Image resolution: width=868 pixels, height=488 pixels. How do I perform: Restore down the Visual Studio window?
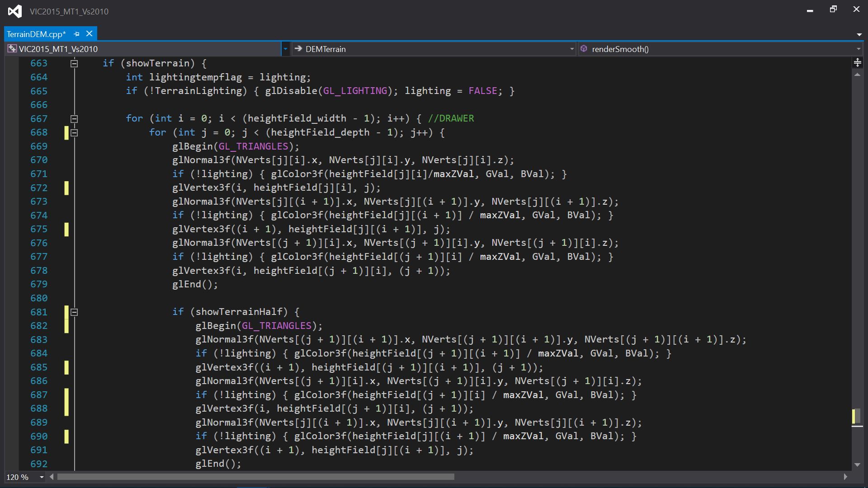coord(833,9)
